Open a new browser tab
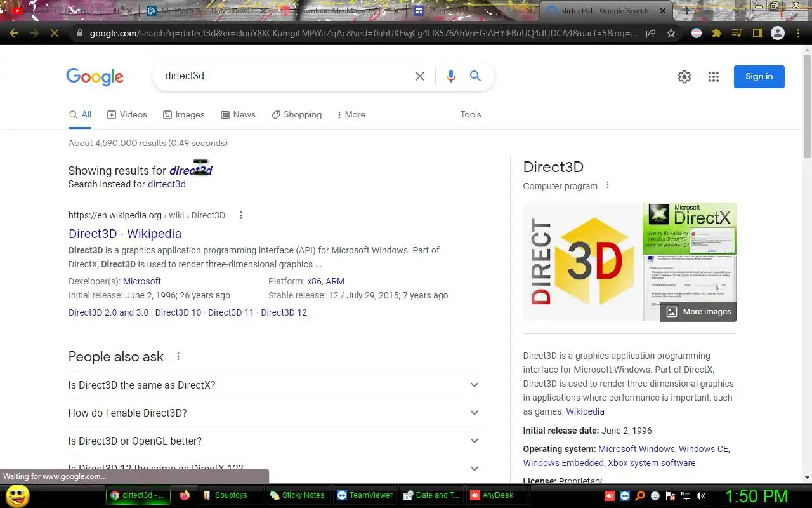Screen dimensions: 812x508 (x=686, y=11)
